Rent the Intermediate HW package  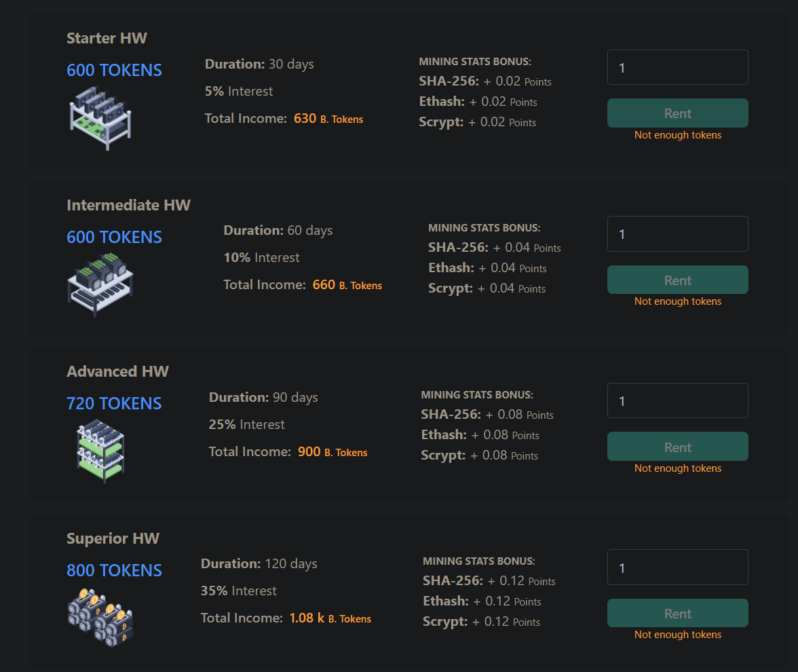(677, 280)
